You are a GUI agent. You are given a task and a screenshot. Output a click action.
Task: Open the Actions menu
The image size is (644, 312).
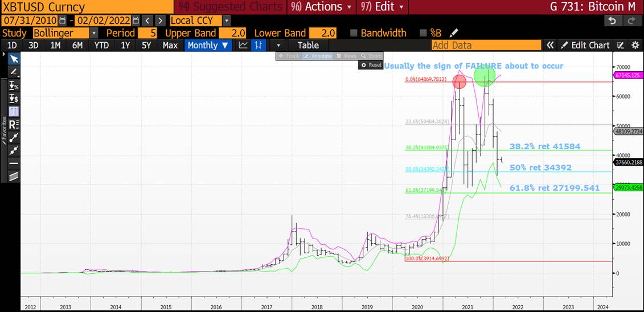(321, 7)
